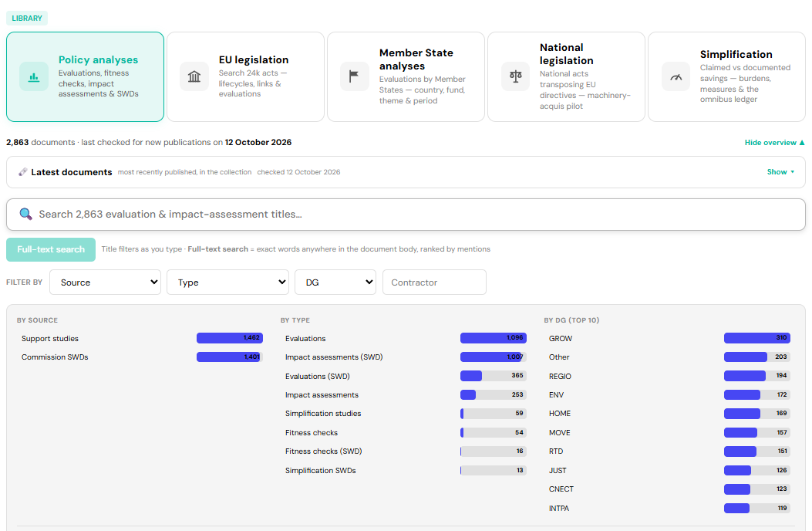Filter by RTD directorate
Screen dimensions: 812x531
(668, 452)
